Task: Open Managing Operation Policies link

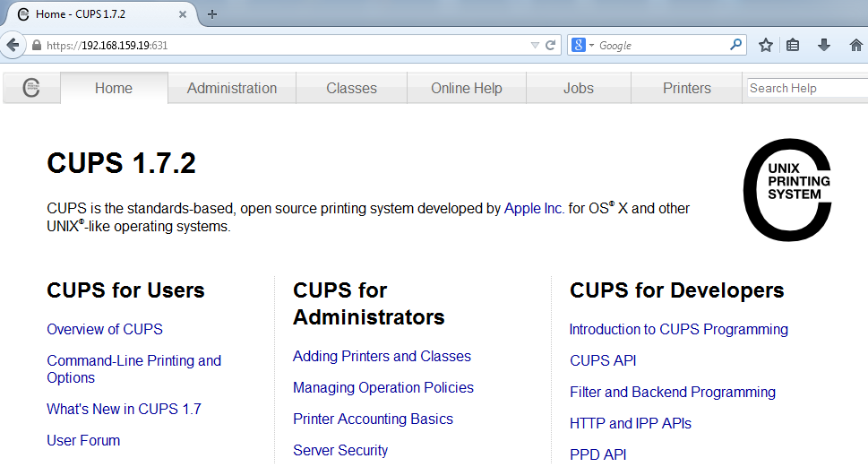Action: click(x=383, y=387)
